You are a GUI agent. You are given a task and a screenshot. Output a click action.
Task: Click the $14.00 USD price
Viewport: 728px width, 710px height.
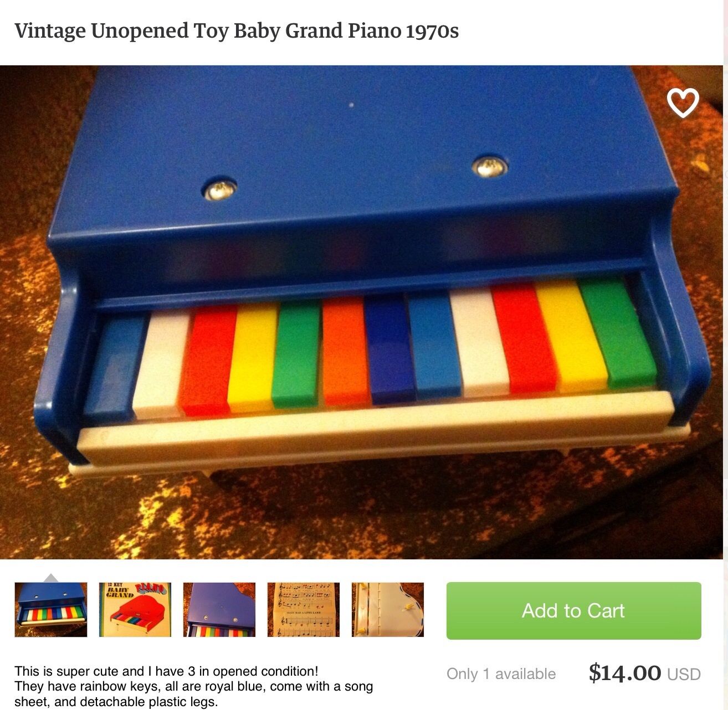point(644,673)
